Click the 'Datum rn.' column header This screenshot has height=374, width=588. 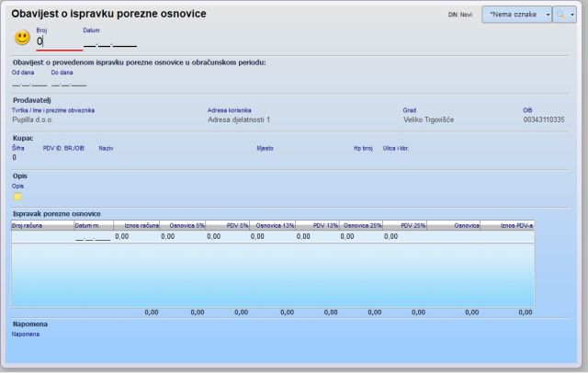click(x=92, y=224)
